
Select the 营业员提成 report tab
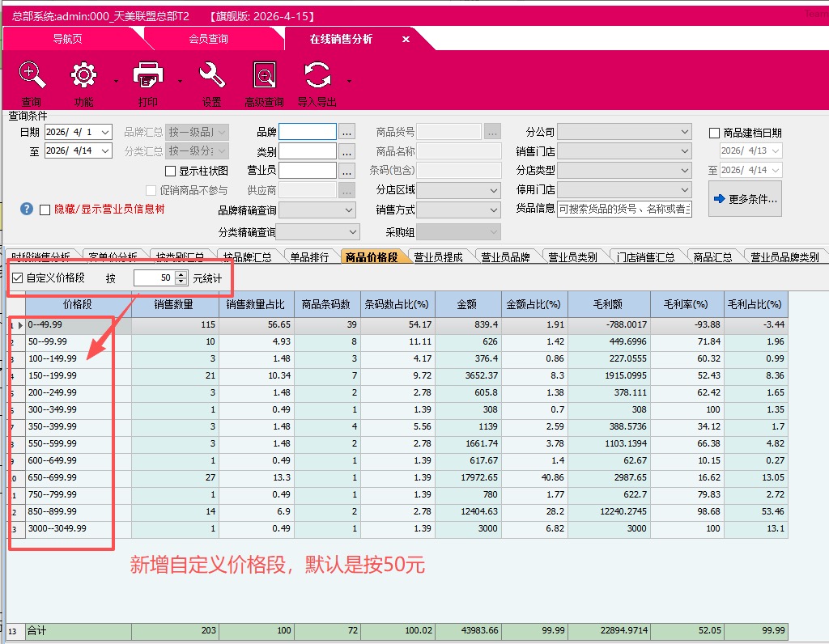[x=438, y=257]
